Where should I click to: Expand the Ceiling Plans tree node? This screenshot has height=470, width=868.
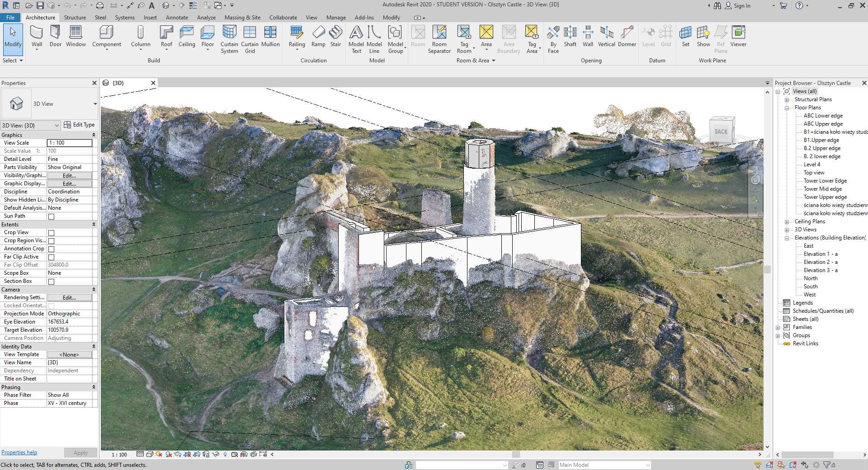tap(787, 221)
